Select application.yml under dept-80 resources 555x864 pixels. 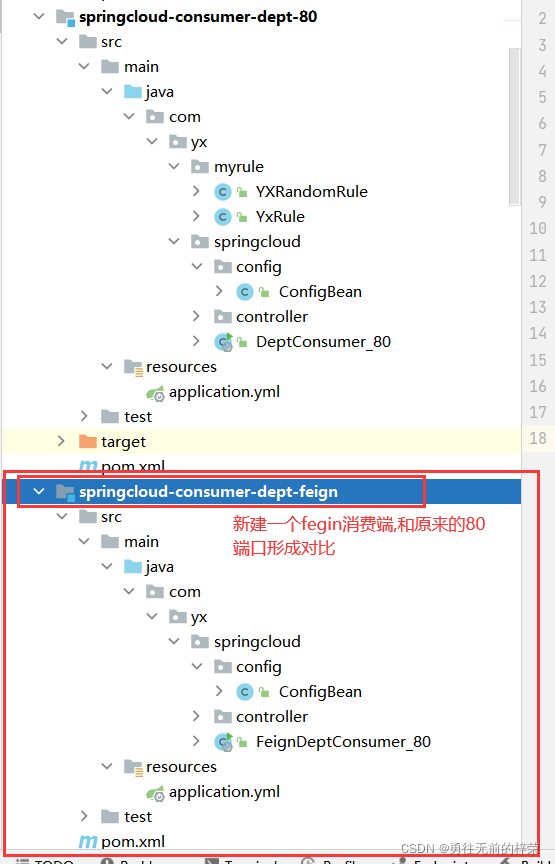(x=224, y=392)
